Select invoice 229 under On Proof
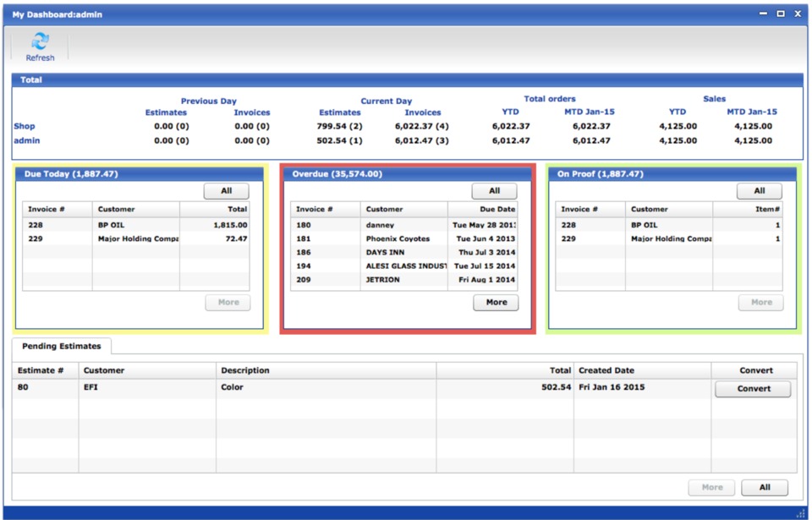 (x=568, y=238)
